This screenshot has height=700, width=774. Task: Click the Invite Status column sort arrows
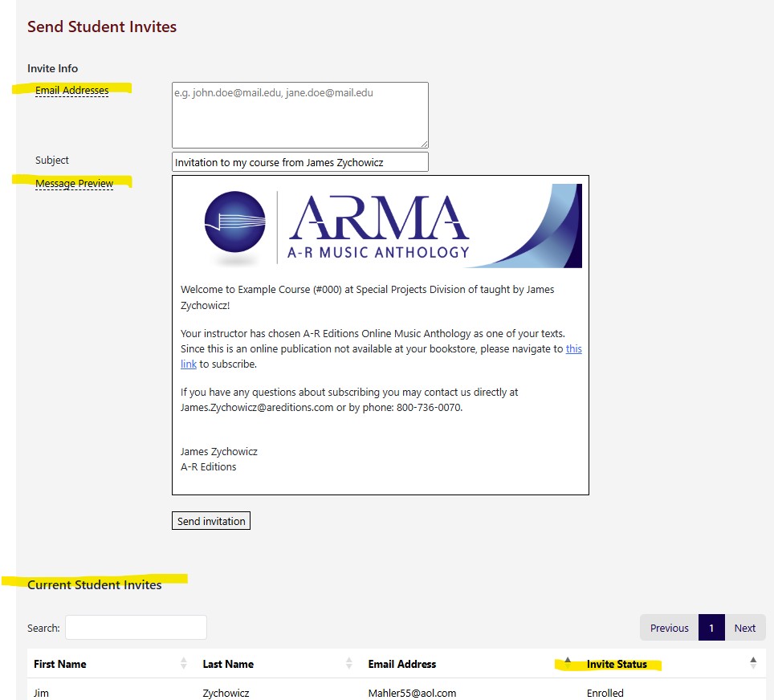753,663
